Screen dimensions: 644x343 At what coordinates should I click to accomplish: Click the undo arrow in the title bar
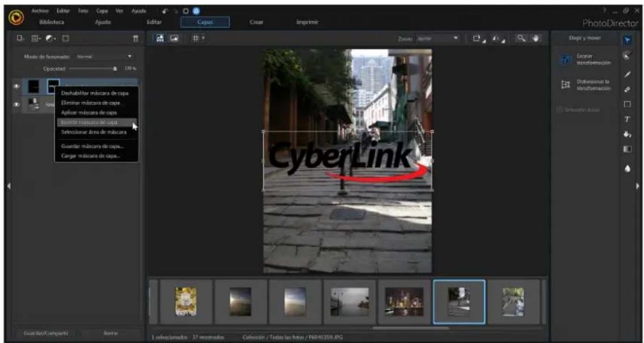tap(165, 11)
